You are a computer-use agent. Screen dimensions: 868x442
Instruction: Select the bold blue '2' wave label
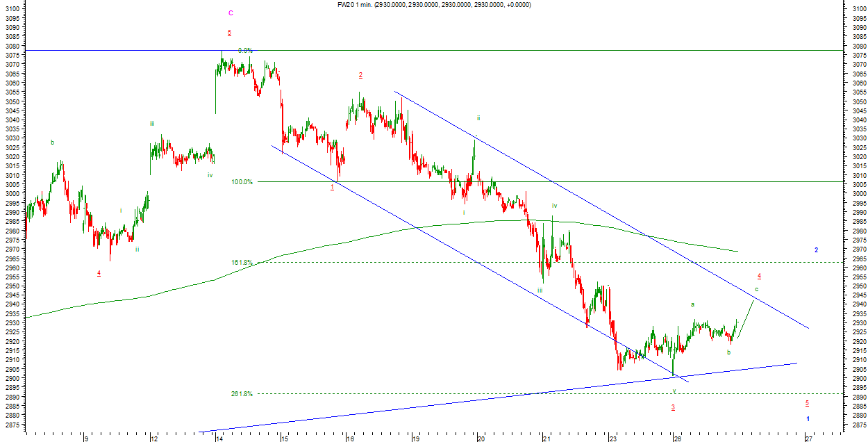click(x=816, y=249)
